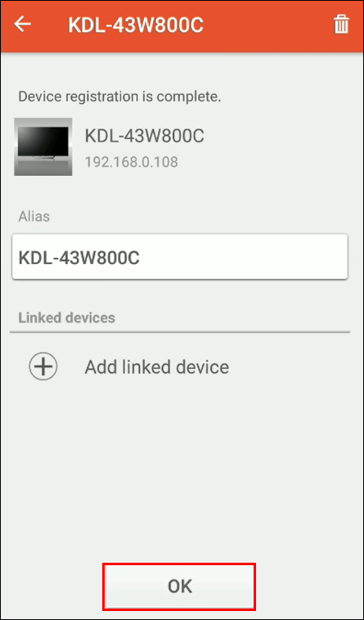Click the divider line under Linked devices

[180, 332]
